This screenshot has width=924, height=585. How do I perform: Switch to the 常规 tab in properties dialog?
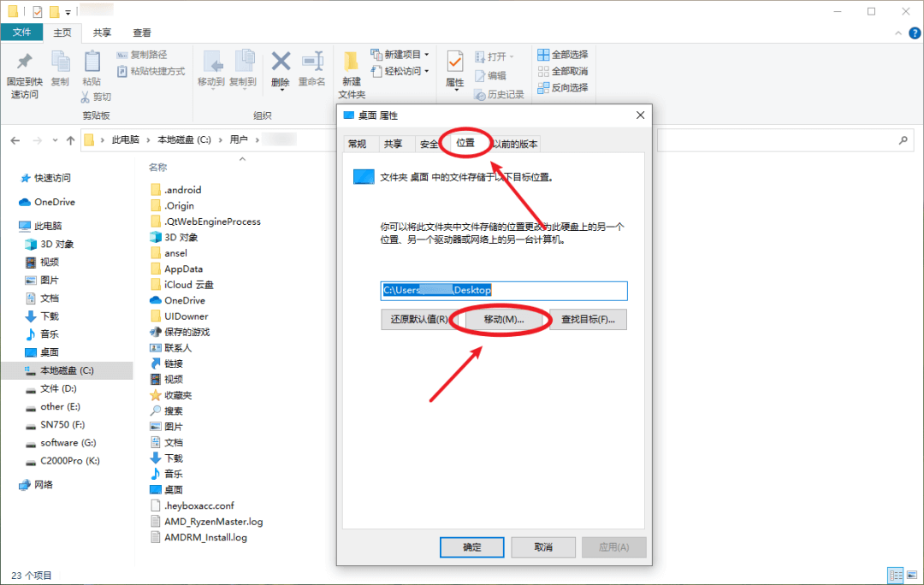pyautogui.click(x=360, y=144)
